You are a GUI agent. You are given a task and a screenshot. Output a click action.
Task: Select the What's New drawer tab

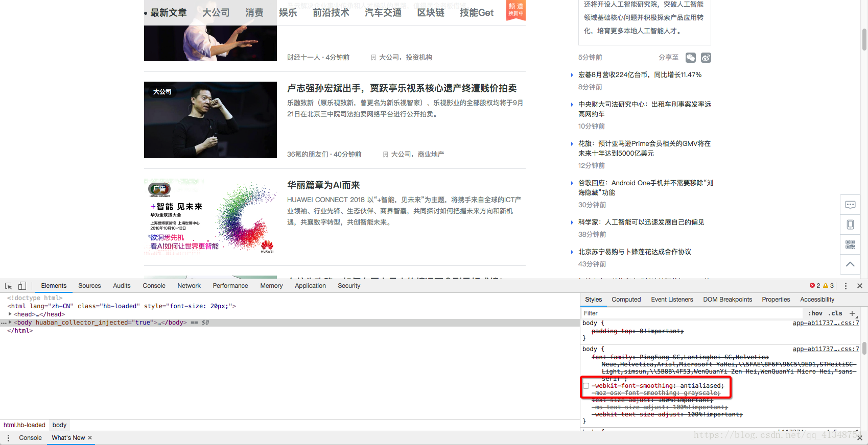click(68, 438)
